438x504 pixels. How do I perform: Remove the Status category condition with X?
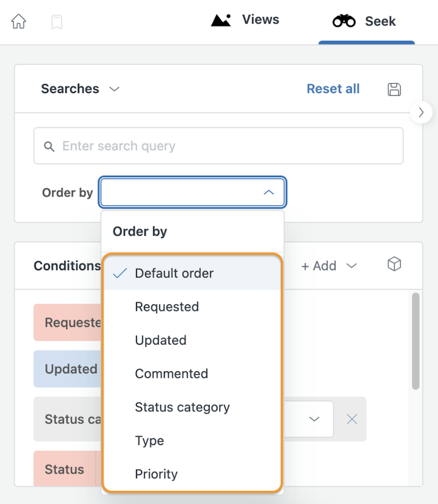pos(352,419)
